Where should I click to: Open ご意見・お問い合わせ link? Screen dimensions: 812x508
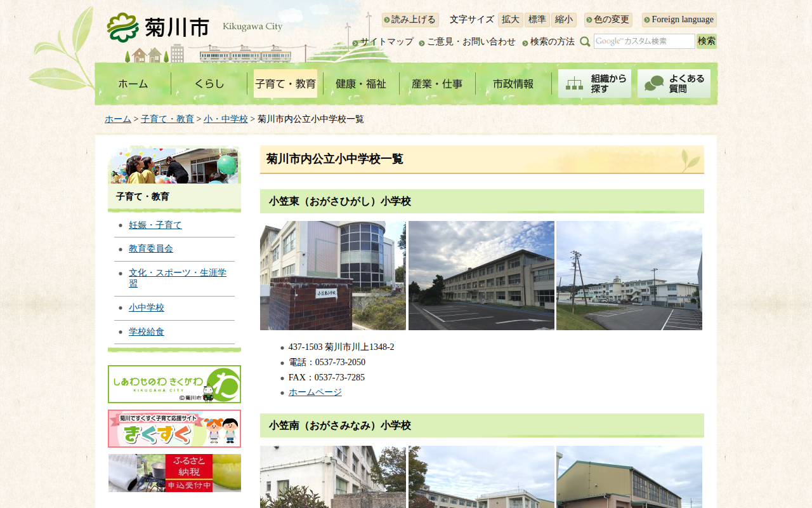click(x=471, y=42)
